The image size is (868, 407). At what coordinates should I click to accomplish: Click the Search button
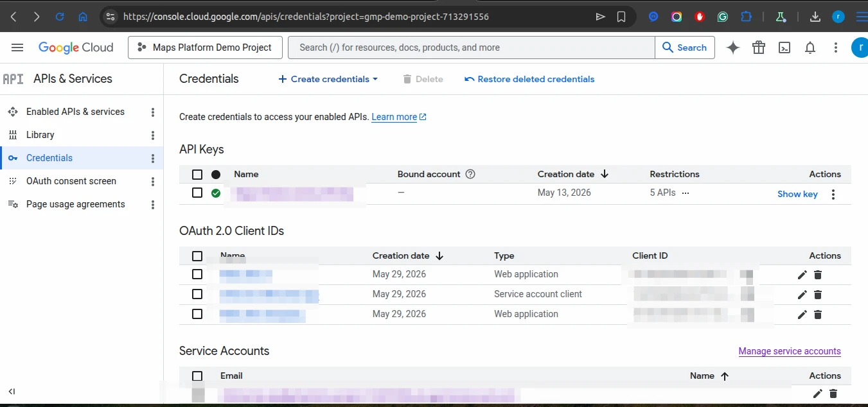click(x=685, y=48)
